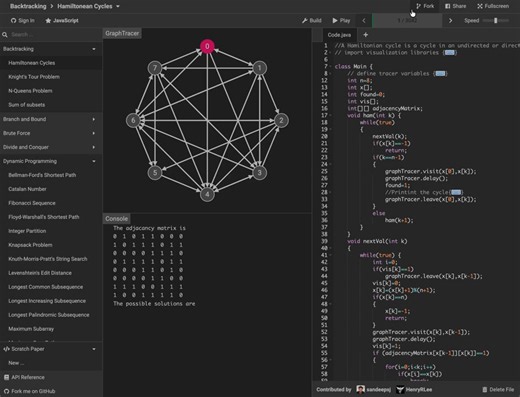
Task: Expand the Divide and Conquer category
Action: click(x=51, y=147)
